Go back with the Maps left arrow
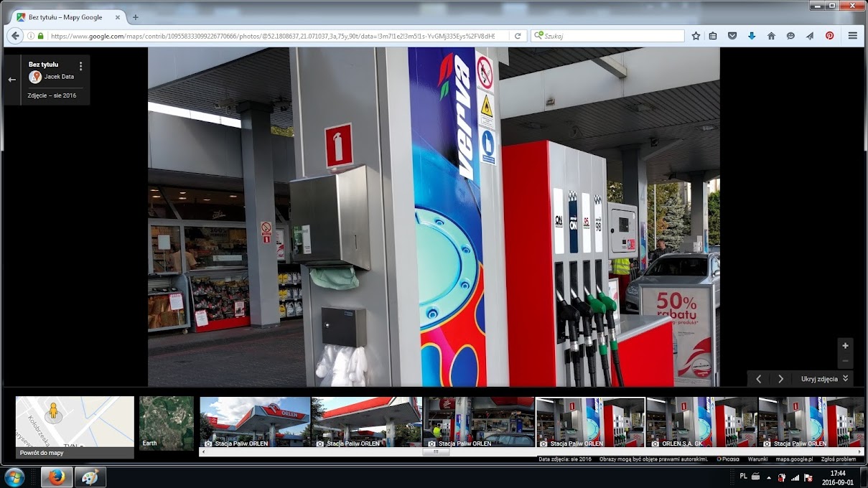 tap(11, 80)
